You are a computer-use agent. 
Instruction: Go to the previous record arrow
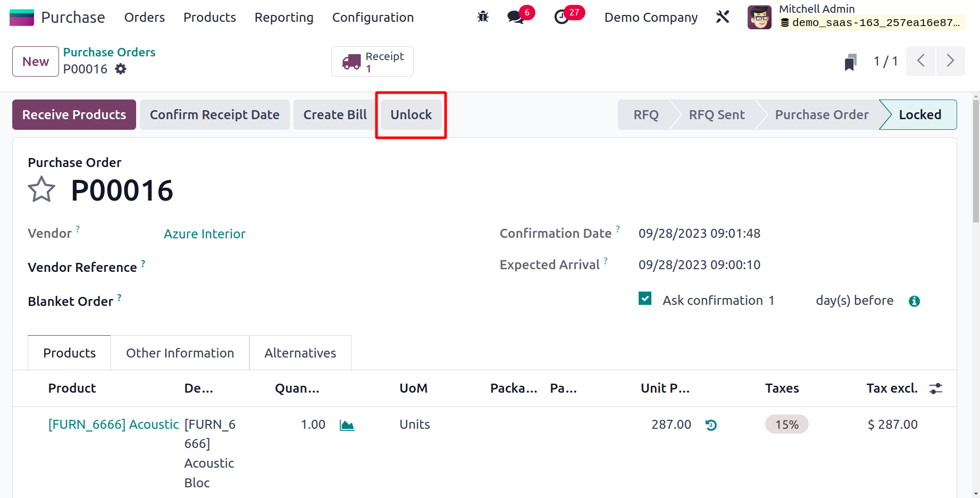[x=920, y=61]
